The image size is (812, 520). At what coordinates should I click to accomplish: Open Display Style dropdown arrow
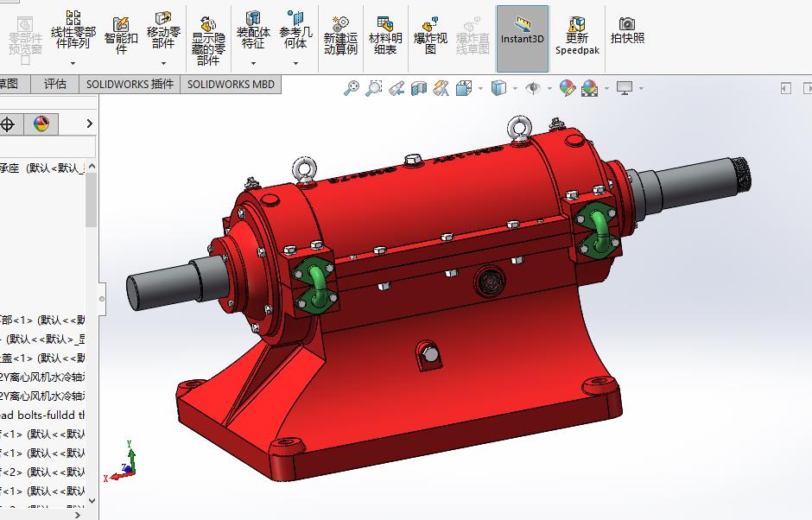(x=515, y=89)
